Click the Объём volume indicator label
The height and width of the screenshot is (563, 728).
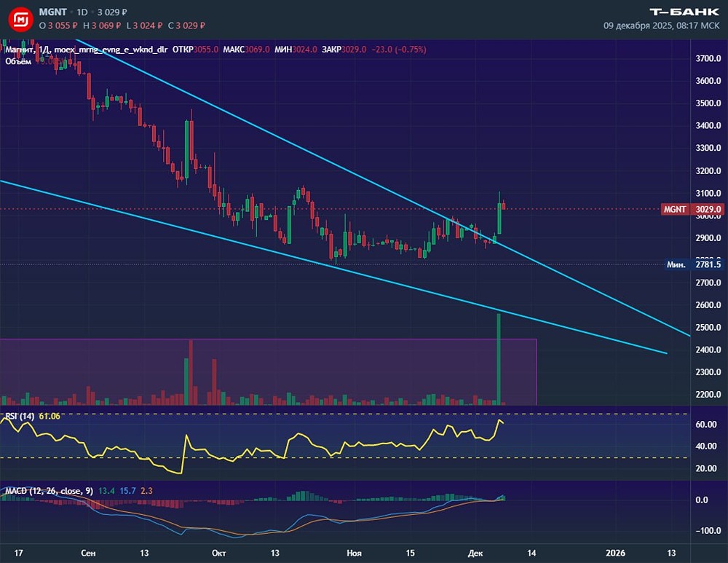click(18, 61)
